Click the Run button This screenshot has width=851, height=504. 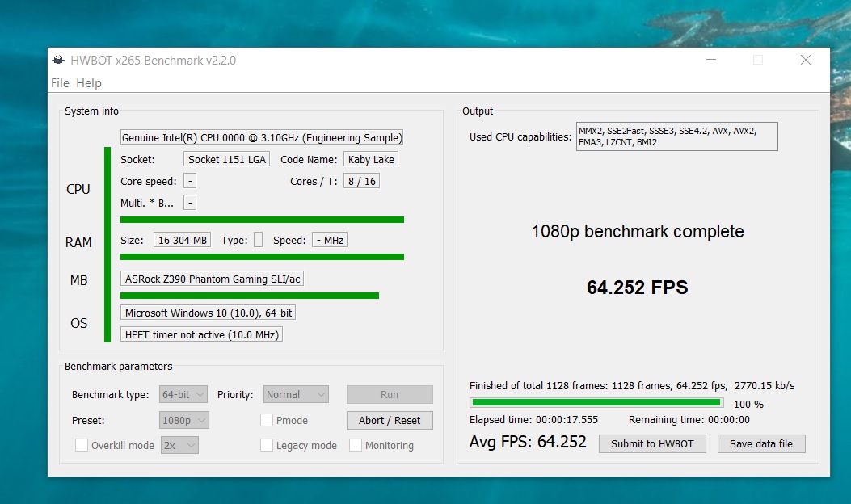390,394
